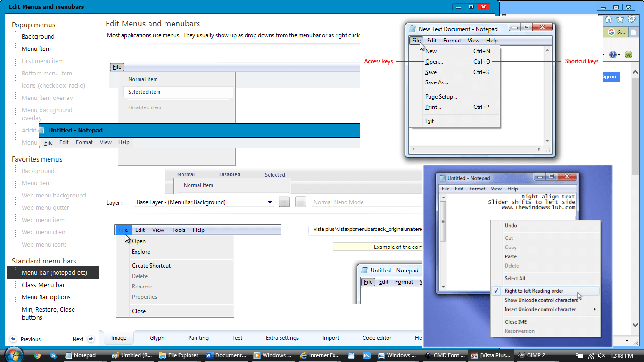Click the blue Help question mark icon
This screenshot has height=362, width=644.
click(x=612, y=55)
